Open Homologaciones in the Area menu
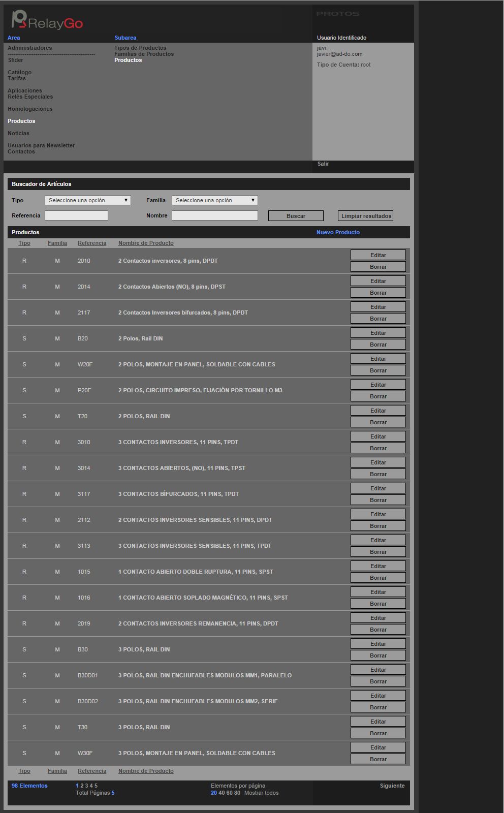504x813 pixels. 30,109
